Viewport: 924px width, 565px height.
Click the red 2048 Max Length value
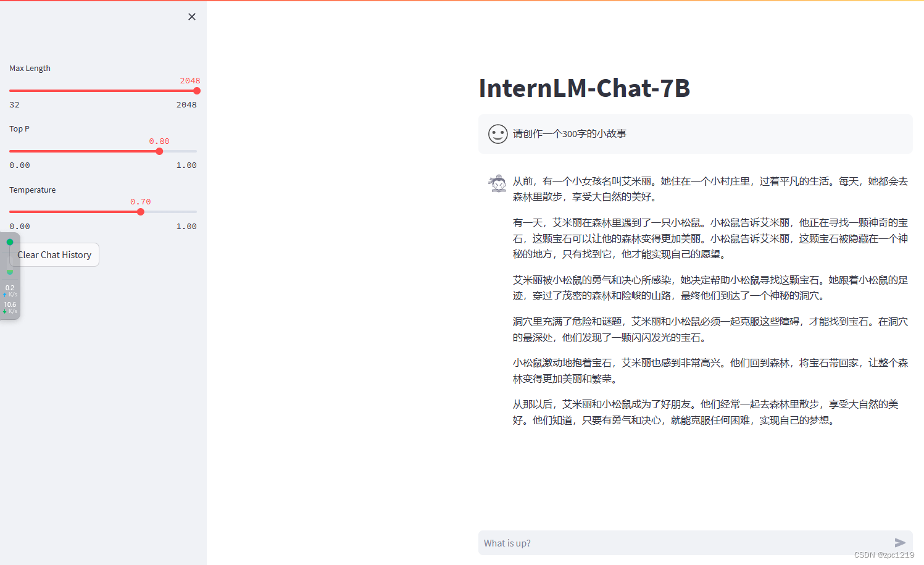[x=190, y=81]
